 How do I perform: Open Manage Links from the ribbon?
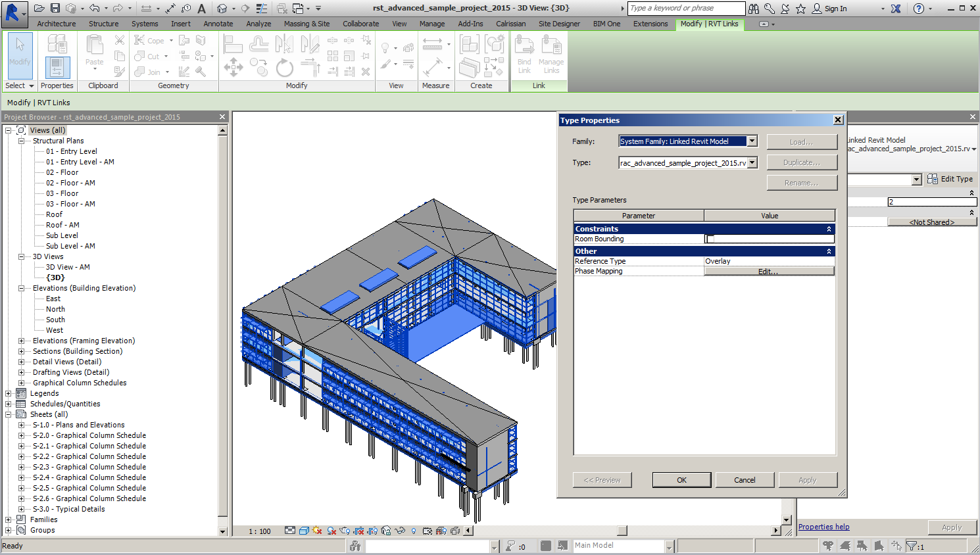tap(551, 55)
